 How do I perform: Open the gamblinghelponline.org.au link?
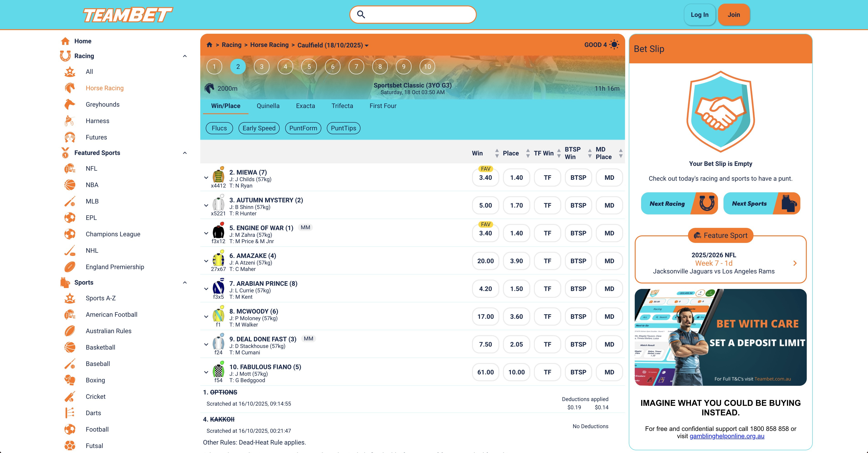(727, 436)
